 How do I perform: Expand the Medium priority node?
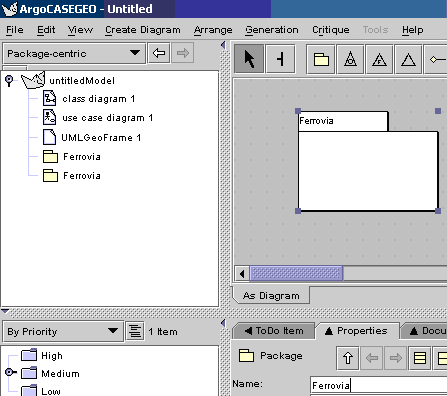click(10, 372)
